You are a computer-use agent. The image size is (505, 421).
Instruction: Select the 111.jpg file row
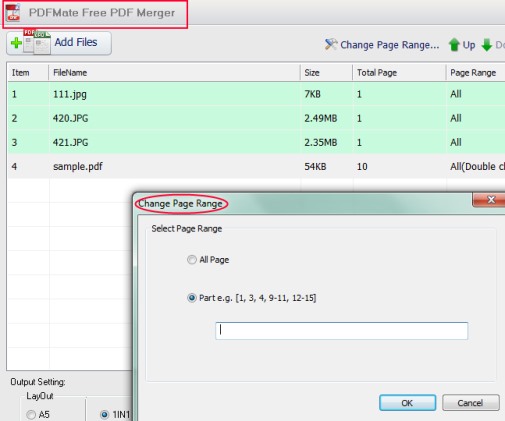[256, 94]
